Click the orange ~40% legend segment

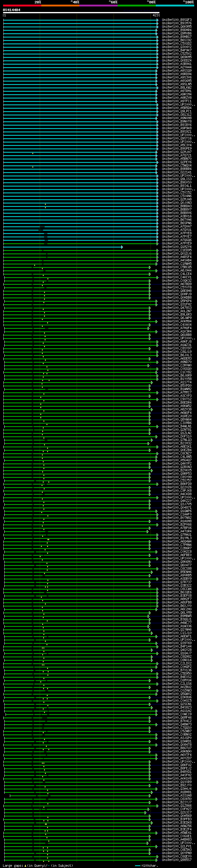tap(60, 6)
